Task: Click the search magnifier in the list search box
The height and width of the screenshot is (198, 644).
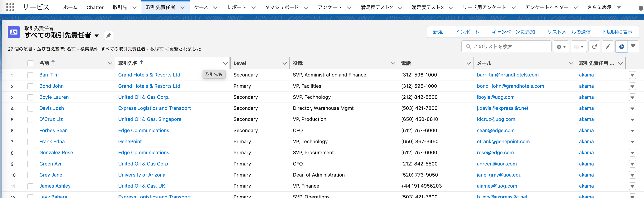Action: [x=468, y=46]
